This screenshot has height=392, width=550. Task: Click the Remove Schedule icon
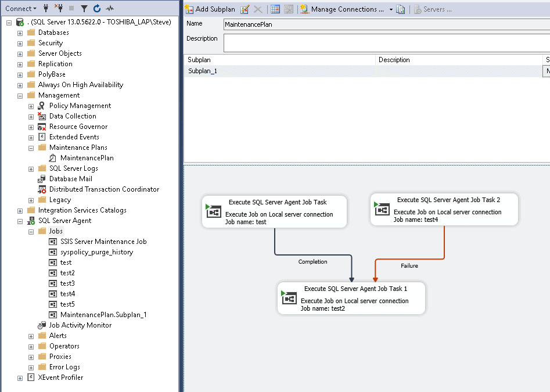[x=288, y=9]
